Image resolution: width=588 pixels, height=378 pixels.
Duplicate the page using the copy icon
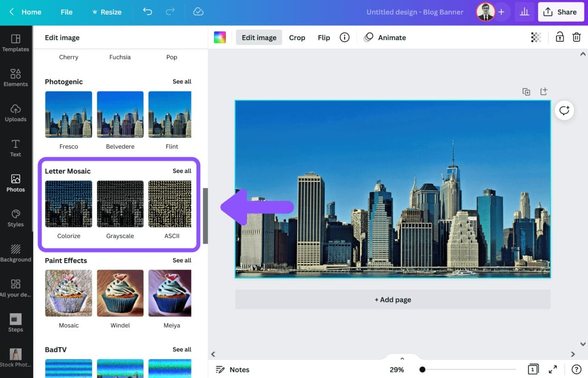click(x=526, y=92)
